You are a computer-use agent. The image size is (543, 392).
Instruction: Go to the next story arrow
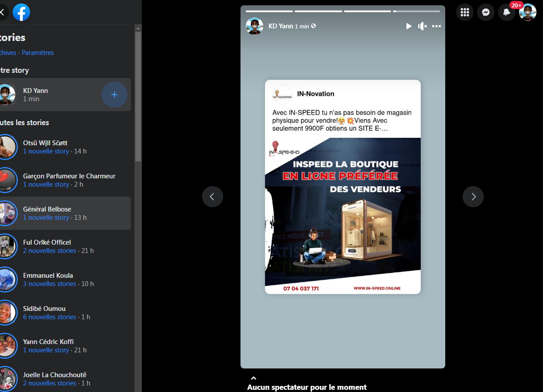coord(473,197)
